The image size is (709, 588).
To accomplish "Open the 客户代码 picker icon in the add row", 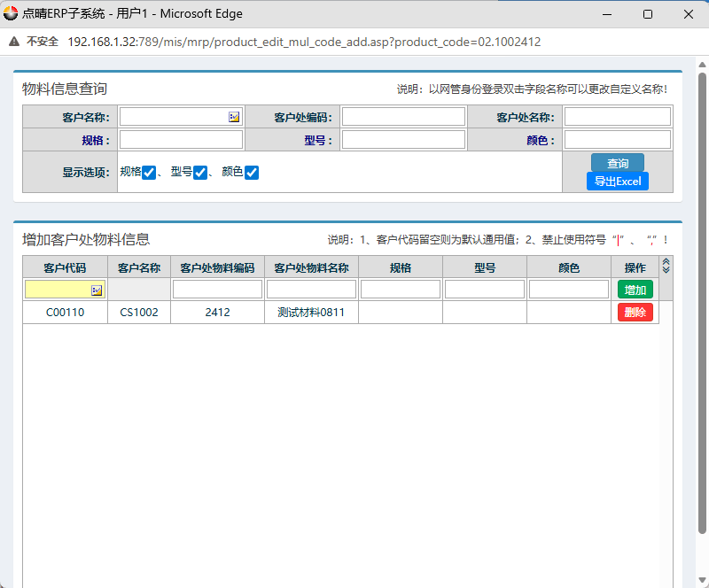I will click(x=97, y=290).
